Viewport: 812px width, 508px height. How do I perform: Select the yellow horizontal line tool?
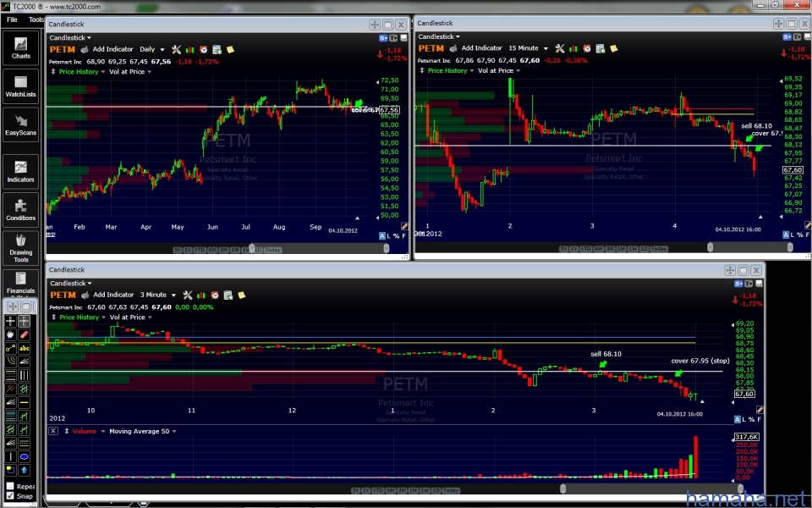[x=24, y=402]
